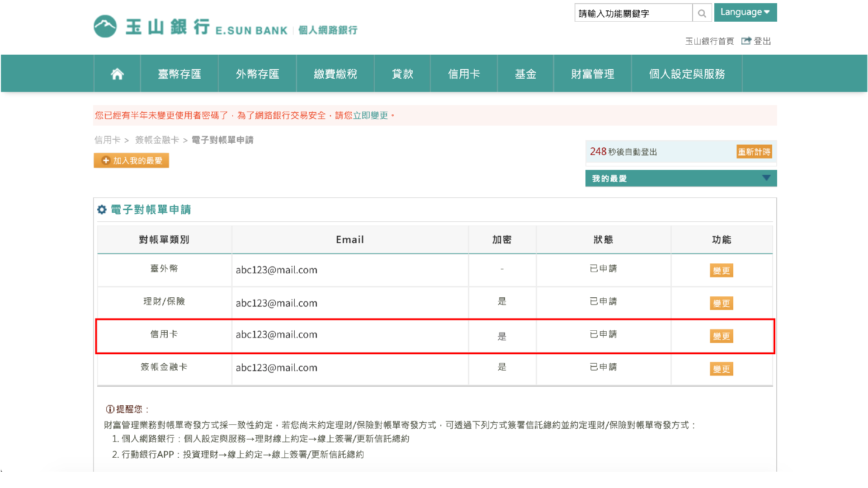Click the plus icon on 加入我的最愛

click(105, 160)
